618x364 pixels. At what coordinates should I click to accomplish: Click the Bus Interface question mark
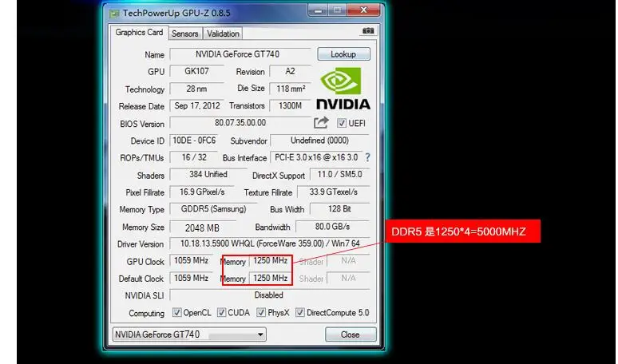click(x=367, y=157)
